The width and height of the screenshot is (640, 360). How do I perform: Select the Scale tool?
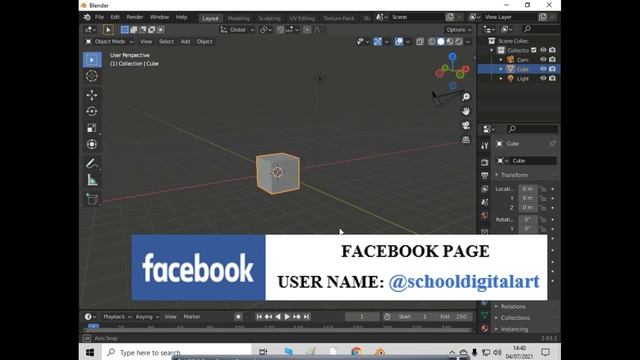click(x=92, y=128)
